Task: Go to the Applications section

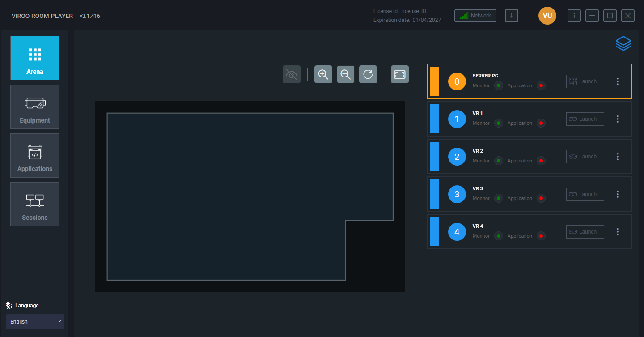Action: pos(35,155)
